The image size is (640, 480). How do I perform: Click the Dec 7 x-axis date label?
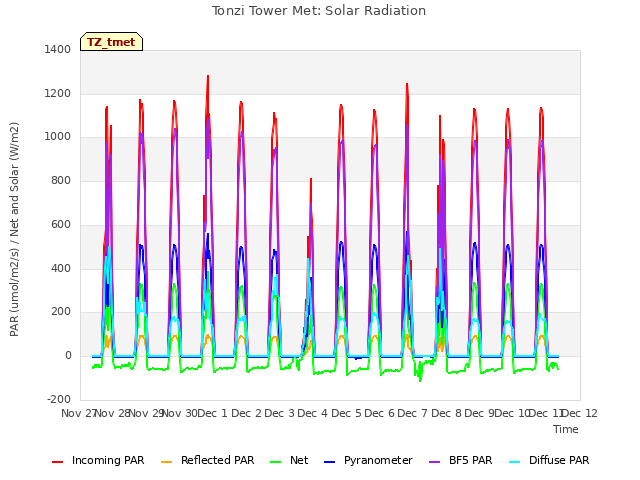(412, 413)
